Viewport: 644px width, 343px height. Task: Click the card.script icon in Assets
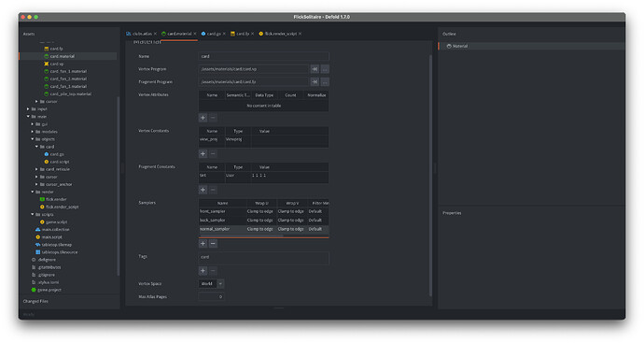tap(47, 162)
